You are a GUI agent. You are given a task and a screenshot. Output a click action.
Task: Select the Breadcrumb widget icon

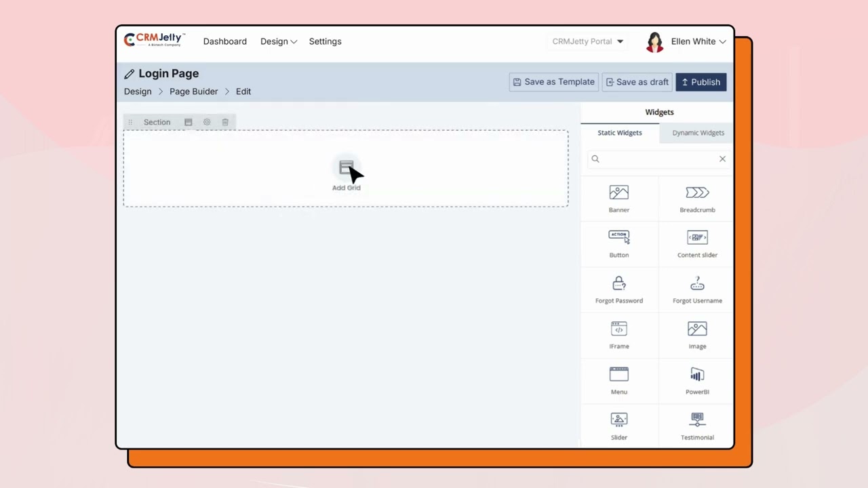[697, 192]
